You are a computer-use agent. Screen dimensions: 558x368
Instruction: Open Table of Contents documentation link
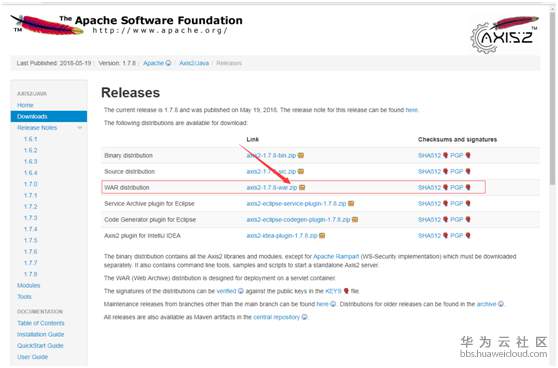[x=41, y=323]
